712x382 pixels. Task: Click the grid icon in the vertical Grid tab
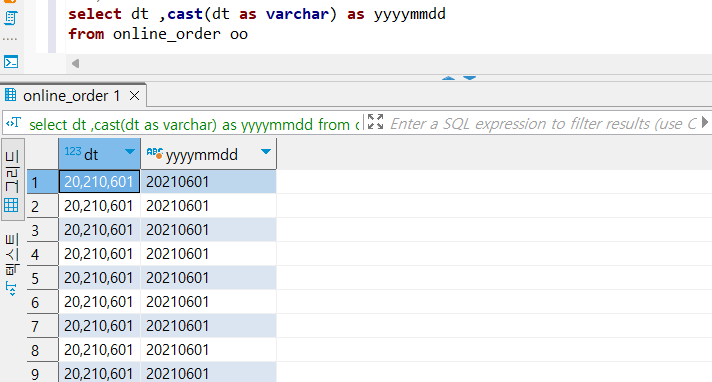coord(11,205)
